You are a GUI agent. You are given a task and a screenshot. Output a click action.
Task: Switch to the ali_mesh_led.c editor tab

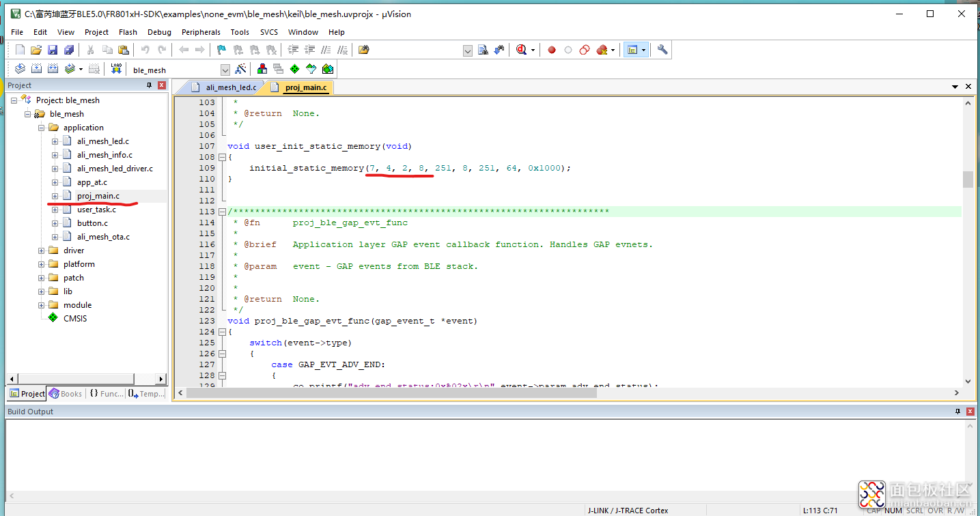225,87
